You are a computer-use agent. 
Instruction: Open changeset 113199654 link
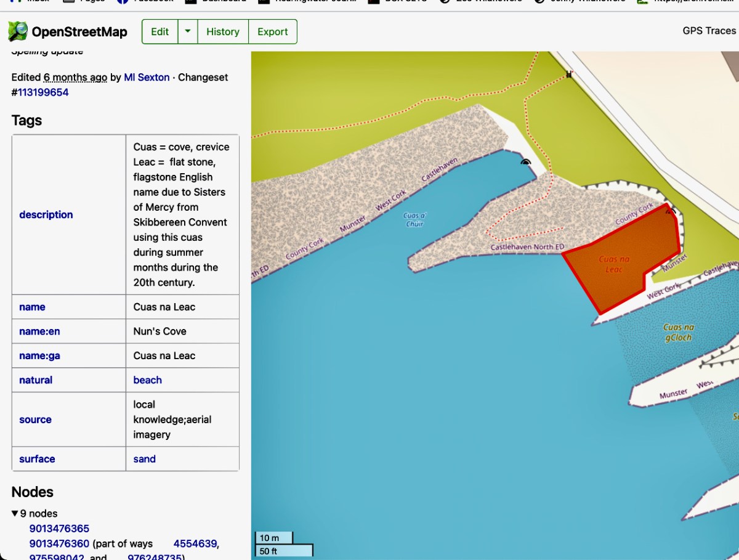pos(43,92)
